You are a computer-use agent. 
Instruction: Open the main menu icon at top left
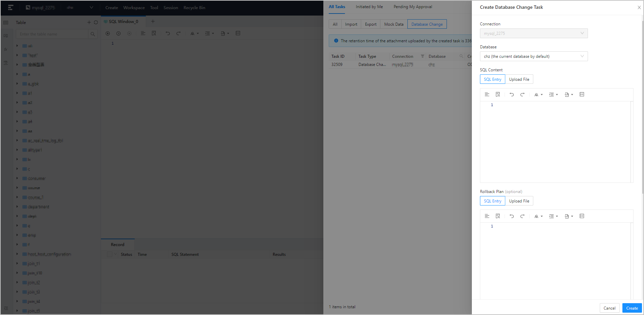10,7
